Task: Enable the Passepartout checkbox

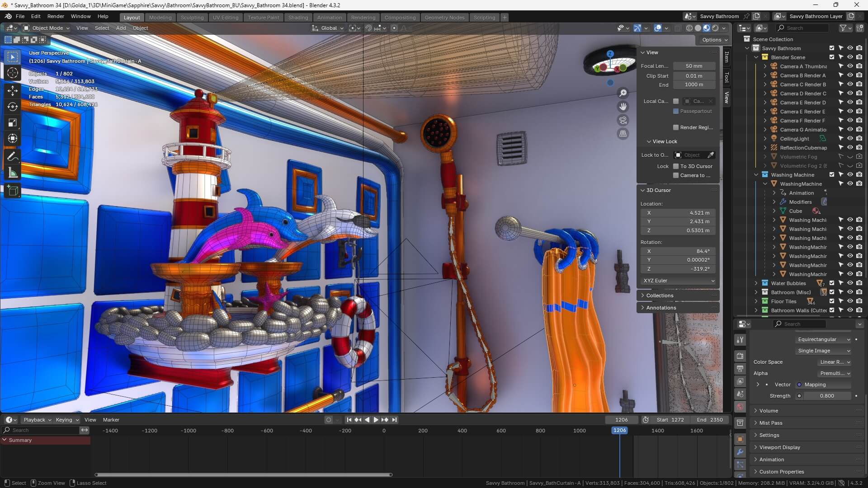Action: tap(675, 111)
